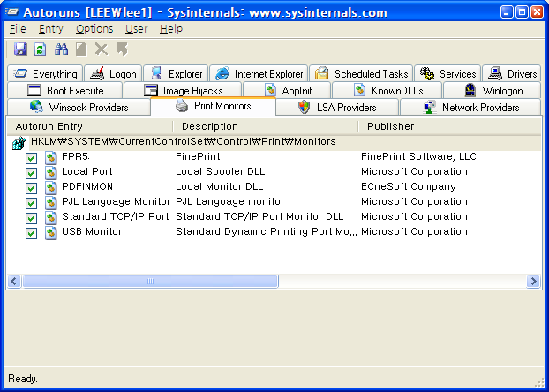Toggle Standard TCP/IP Port checkbox
Viewport: 549px width, 392px height.
click(x=31, y=218)
